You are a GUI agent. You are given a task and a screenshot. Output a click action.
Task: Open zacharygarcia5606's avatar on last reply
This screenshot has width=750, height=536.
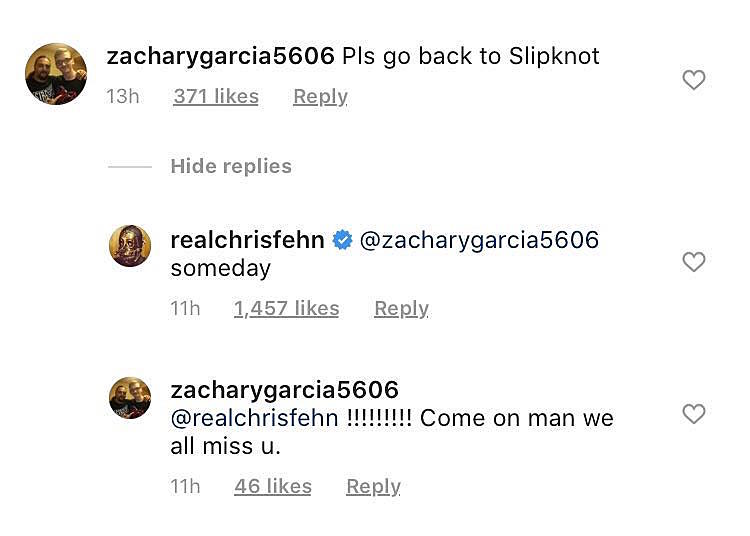130,398
